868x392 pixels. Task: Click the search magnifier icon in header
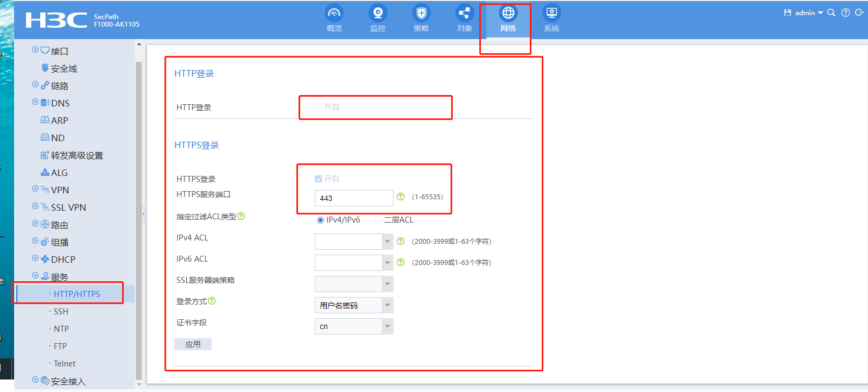point(831,12)
